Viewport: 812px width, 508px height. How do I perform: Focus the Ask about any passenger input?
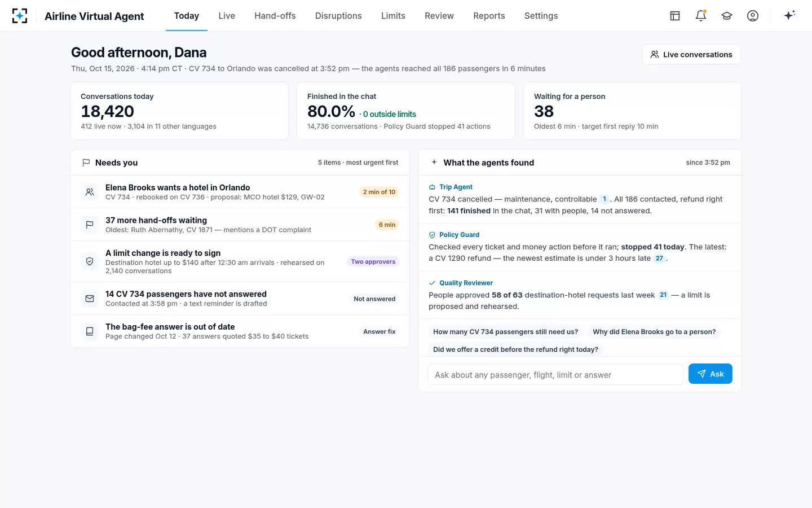(x=555, y=374)
